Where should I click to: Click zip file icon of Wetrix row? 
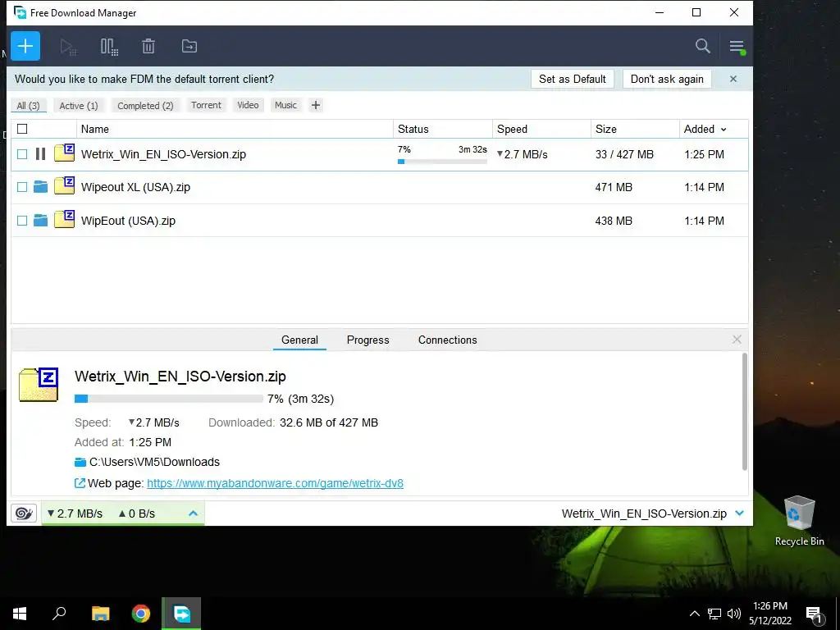click(x=64, y=153)
